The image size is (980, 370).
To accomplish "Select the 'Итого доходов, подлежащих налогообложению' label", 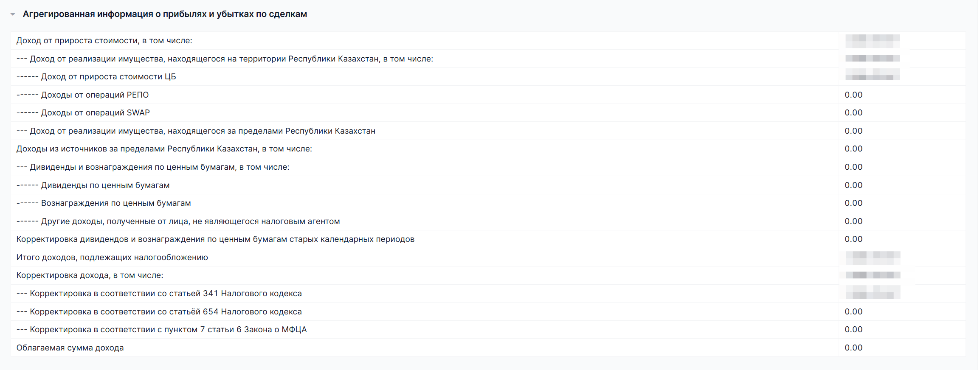I will tap(112, 258).
